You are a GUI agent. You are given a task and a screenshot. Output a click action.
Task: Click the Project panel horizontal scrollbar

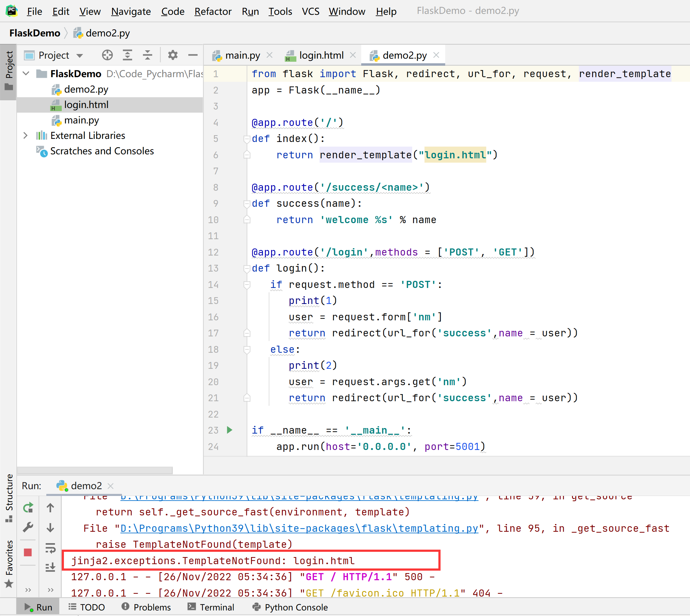pyautogui.click(x=95, y=470)
